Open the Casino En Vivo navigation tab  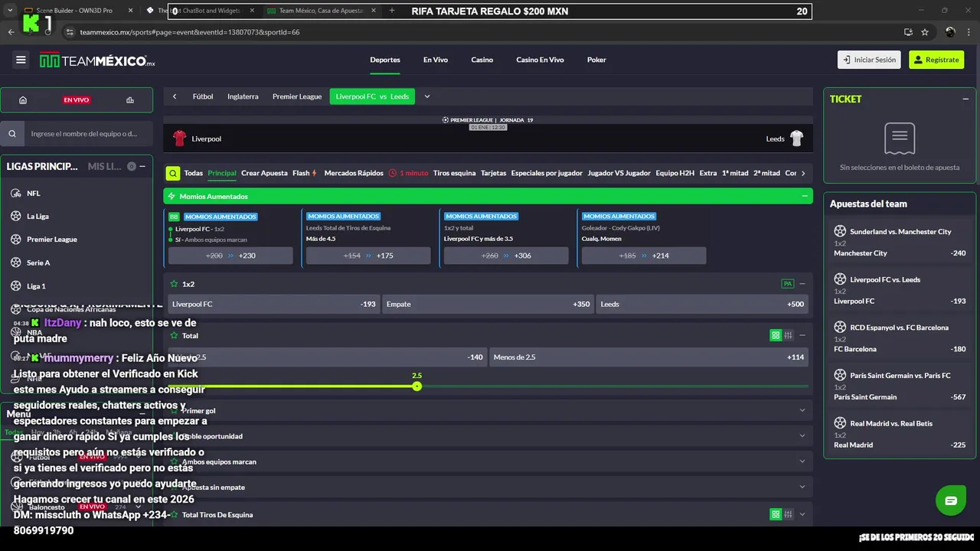(540, 60)
